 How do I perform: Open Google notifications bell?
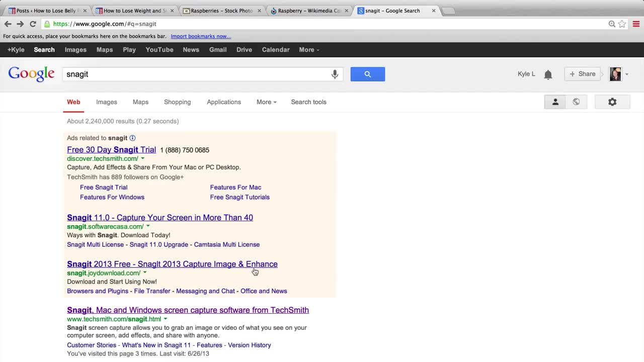pyautogui.click(x=548, y=74)
